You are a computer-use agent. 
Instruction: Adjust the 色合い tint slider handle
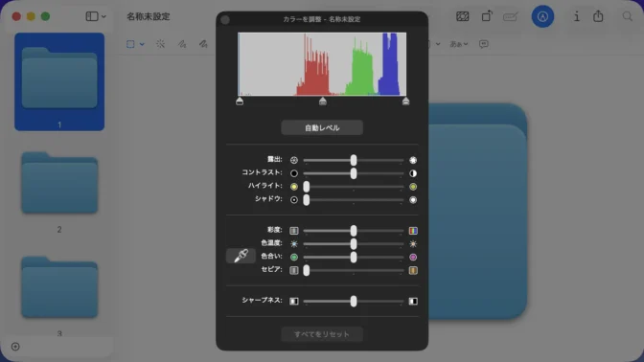click(354, 257)
